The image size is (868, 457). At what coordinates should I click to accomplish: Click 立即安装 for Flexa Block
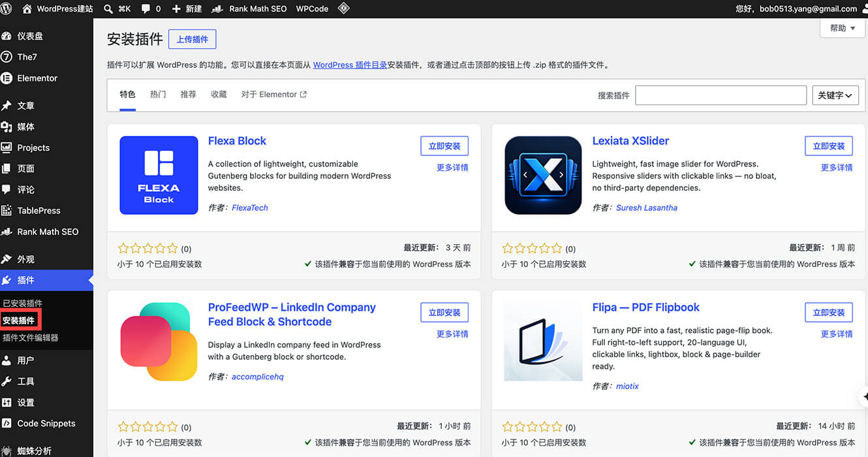click(x=444, y=146)
